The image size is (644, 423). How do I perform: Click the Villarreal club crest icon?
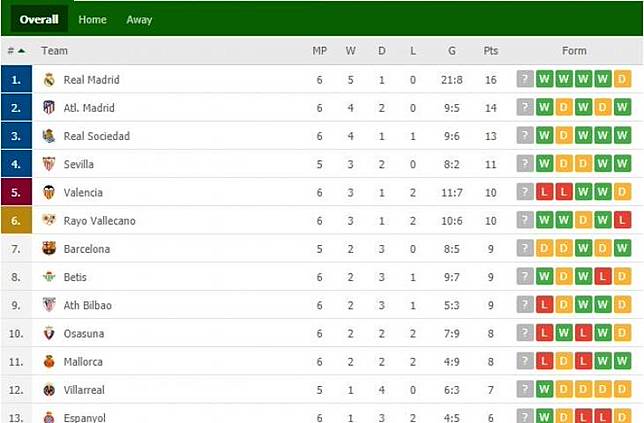[49, 390]
